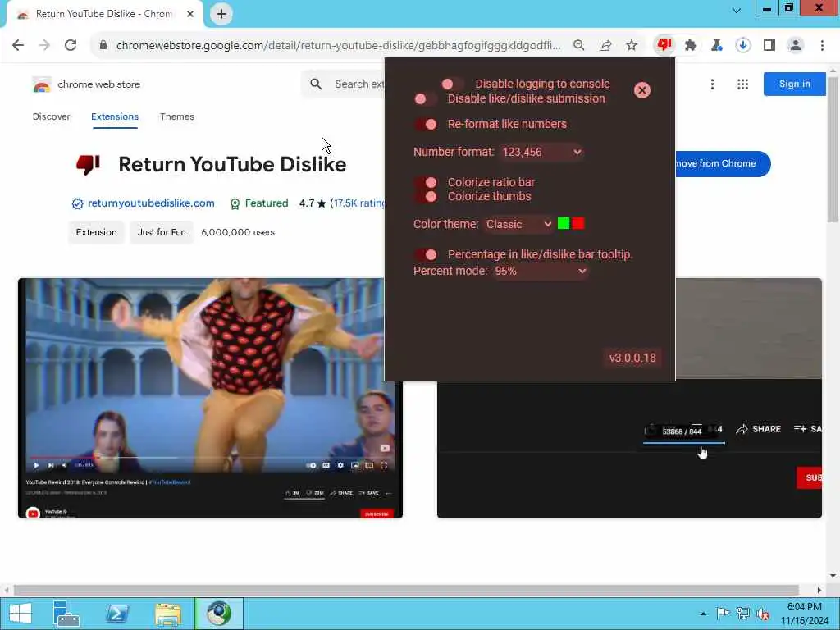The height and width of the screenshot is (630, 840).
Task: Open the Color theme dropdown
Action: (x=518, y=224)
